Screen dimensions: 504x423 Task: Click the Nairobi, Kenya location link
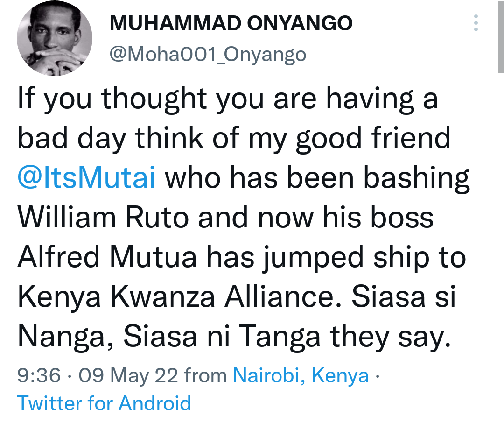301,375
